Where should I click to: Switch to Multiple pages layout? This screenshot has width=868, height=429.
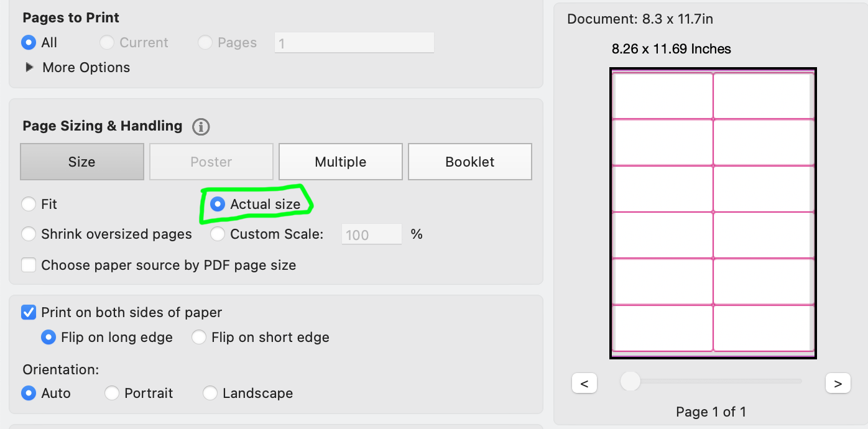(x=340, y=162)
